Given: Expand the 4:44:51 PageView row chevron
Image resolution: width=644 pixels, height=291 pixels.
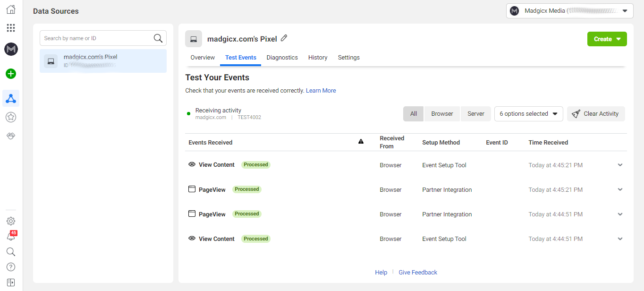Looking at the screenshot, I should 620,214.
